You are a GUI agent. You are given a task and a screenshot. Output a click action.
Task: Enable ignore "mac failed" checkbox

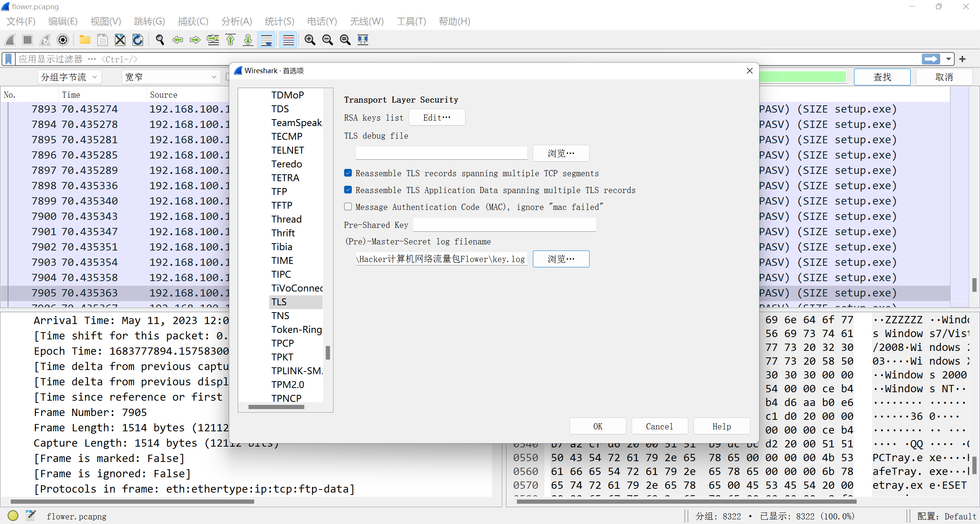[348, 207]
